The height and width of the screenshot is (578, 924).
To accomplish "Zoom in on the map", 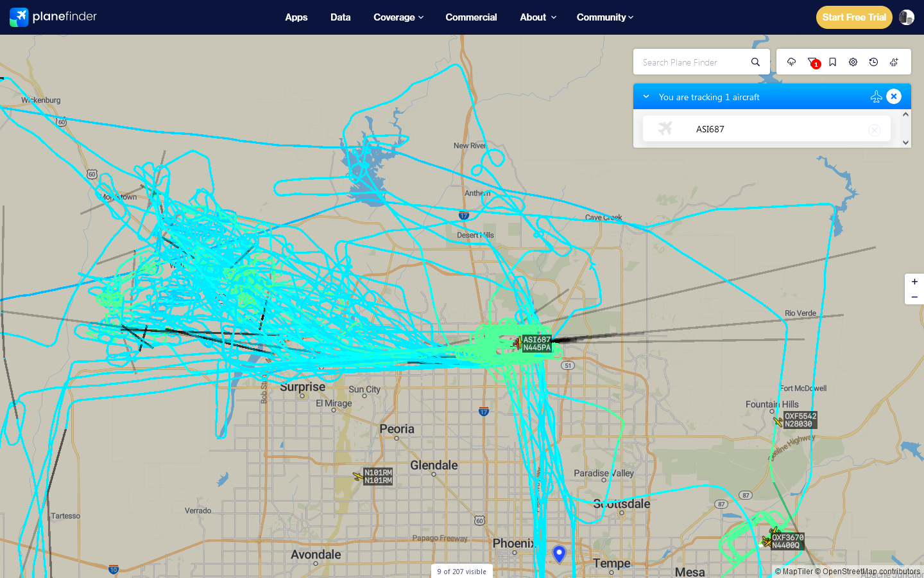I will tap(914, 281).
